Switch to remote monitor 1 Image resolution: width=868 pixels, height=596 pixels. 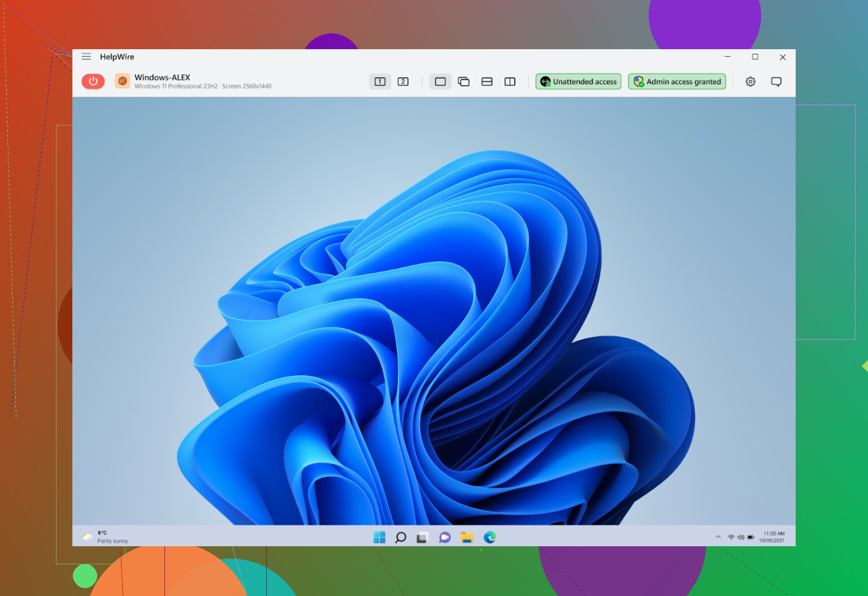[380, 81]
